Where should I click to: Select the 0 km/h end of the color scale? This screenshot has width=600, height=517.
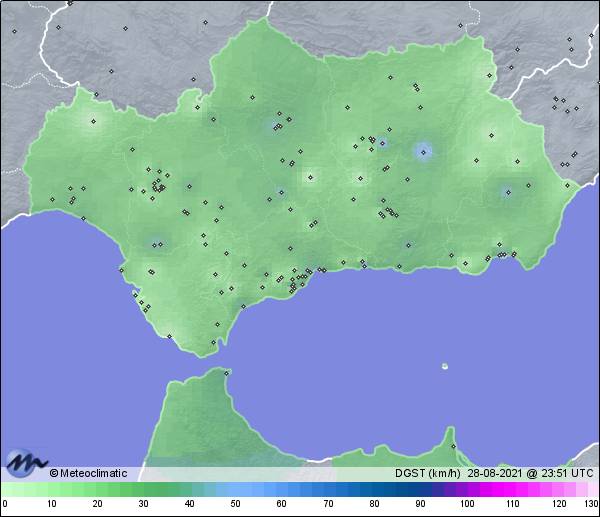[5, 489]
